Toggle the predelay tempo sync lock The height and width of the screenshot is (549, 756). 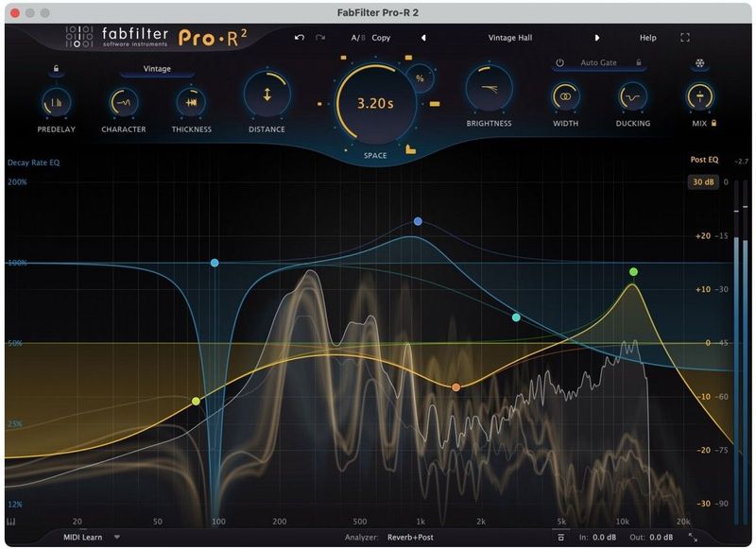pos(56,69)
